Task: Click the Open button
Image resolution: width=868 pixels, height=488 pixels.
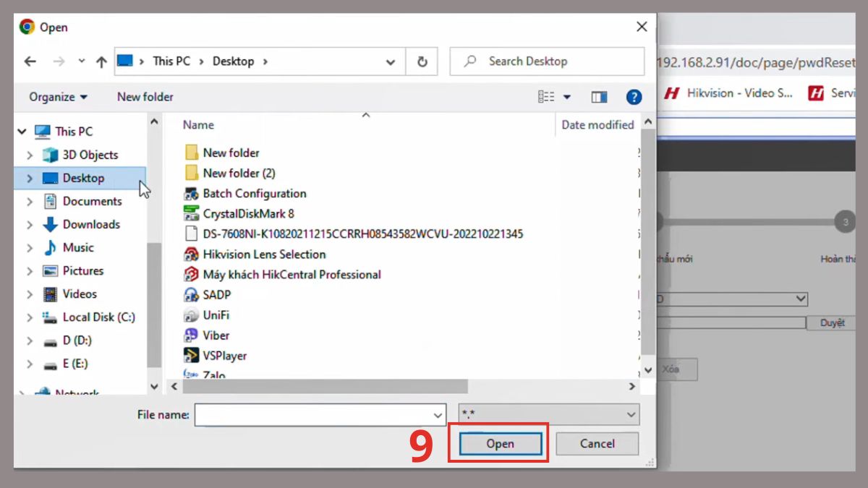Action: (500, 443)
